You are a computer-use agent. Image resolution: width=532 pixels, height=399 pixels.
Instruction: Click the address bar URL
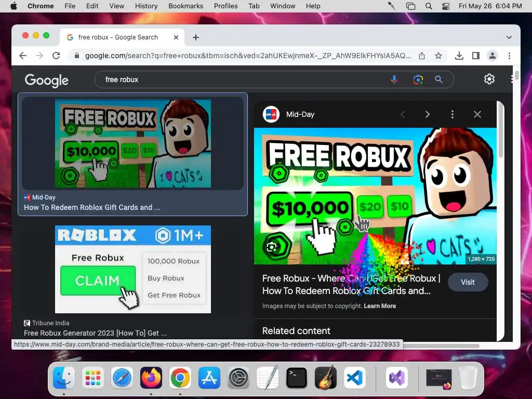(248, 56)
